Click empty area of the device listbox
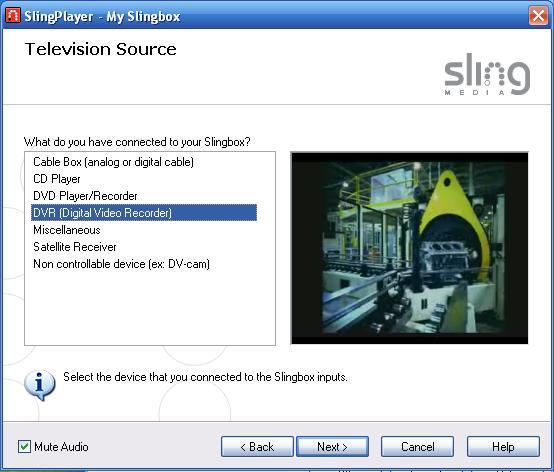The width and height of the screenshot is (554, 472). [x=150, y=307]
